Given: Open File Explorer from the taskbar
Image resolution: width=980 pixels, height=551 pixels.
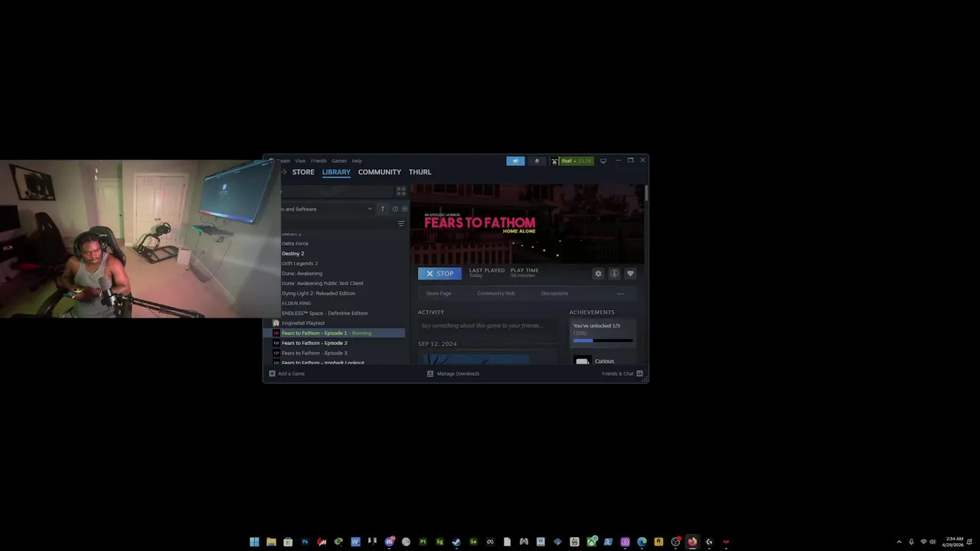Looking at the screenshot, I should click(x=271, y=542).
